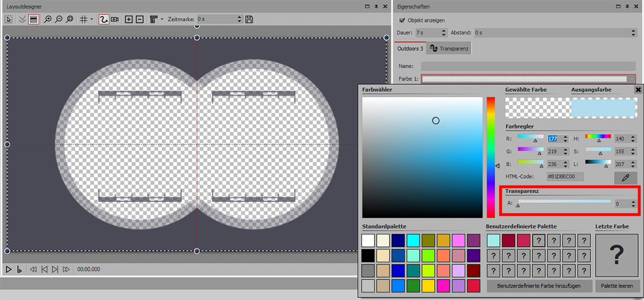Open the grid options dropdown arrow
644x300 pixels.
point(92,19)
